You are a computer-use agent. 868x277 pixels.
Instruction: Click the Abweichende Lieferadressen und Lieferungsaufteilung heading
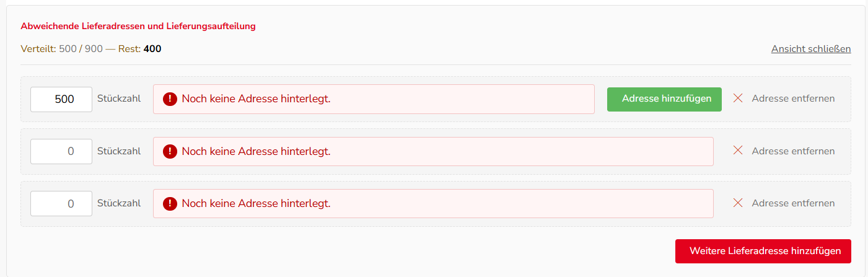(138, 27)
